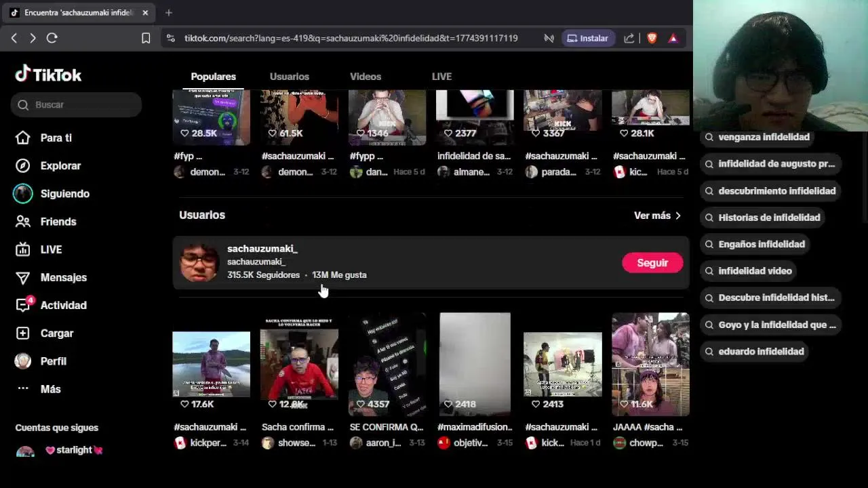The height and width of the screenshot is (488, 868).
Task: Open sachauzumaki_ profile avatar
Action: (199, 263)
